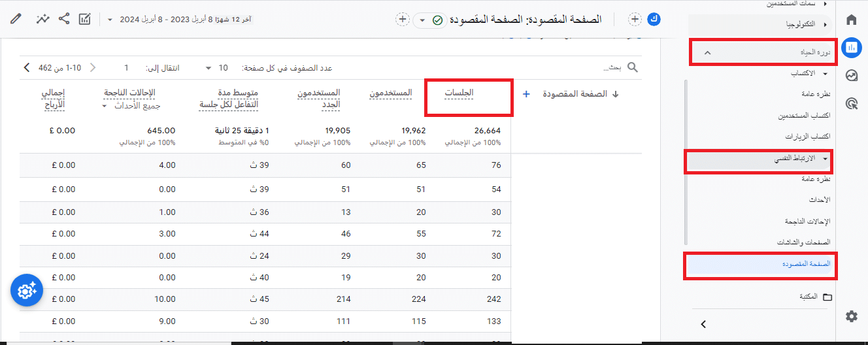Image resolution: width=868 pixels, height=345 pixels.
Task: Click the share report icon
Action: (x=63, y=19)
